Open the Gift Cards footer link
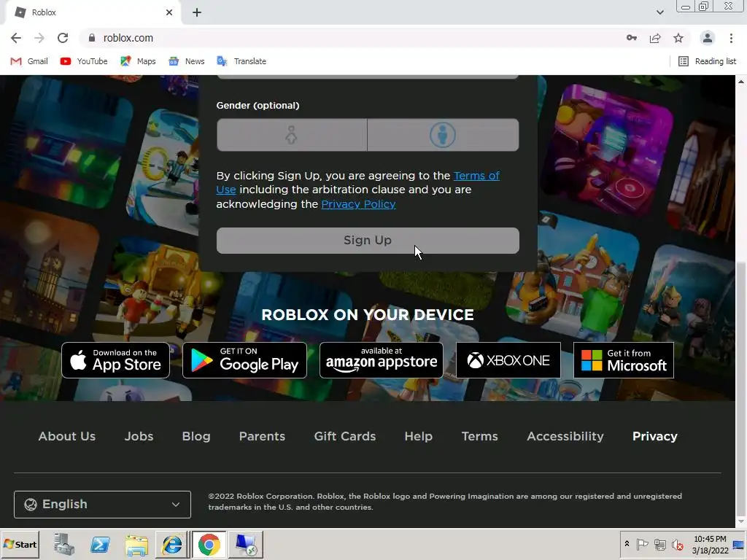This screenshot has width=747, height=560. (345, 436)
